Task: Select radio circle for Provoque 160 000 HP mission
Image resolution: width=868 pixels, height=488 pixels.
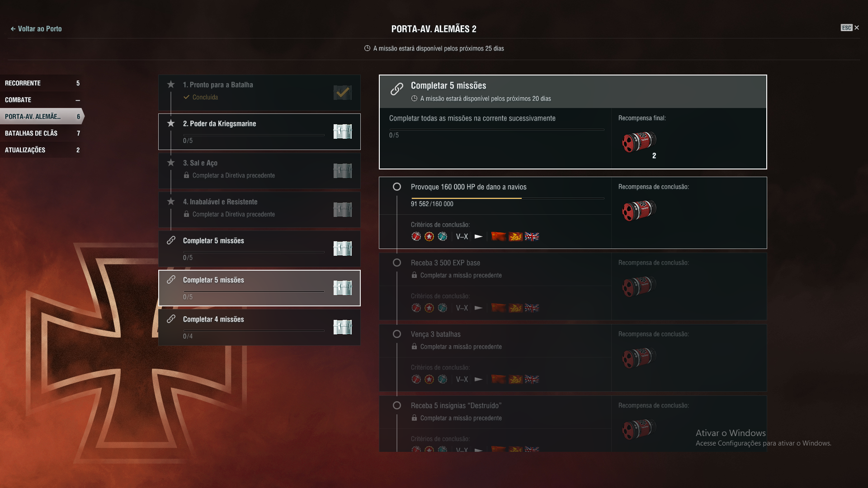Action: pyautogui.click(x=397, y=187)
